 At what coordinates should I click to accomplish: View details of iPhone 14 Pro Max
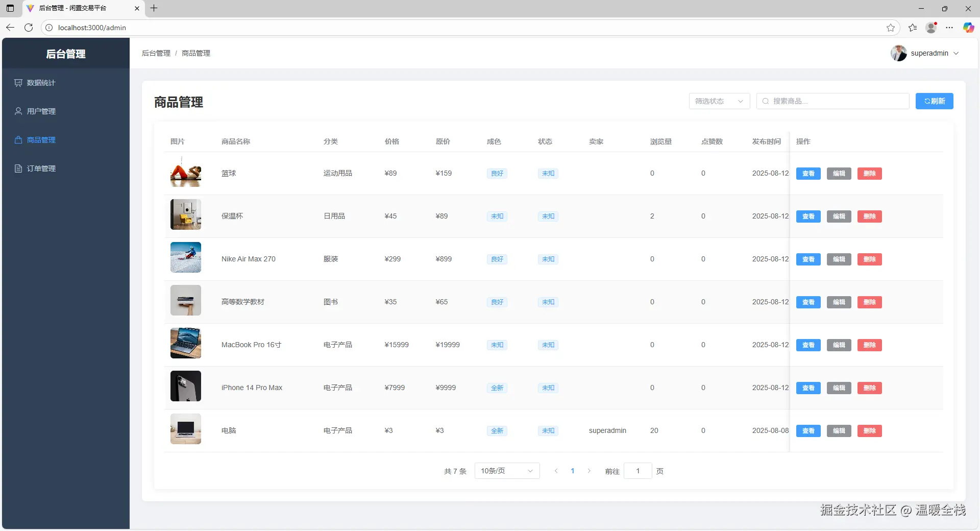click(x=808, y=388)
